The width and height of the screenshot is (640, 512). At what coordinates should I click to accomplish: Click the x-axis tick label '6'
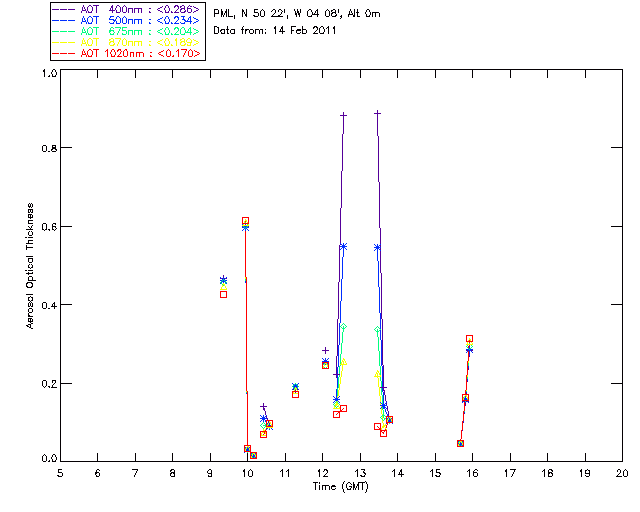(x=98, y=473)
